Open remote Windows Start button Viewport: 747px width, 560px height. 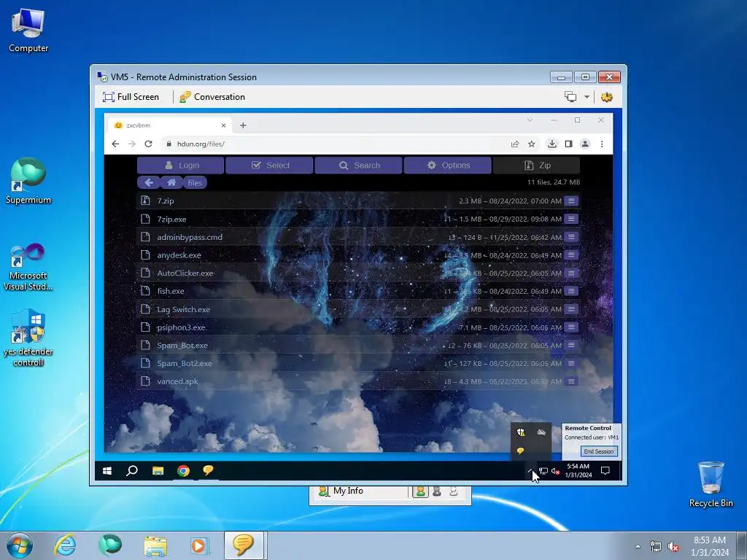107,471
